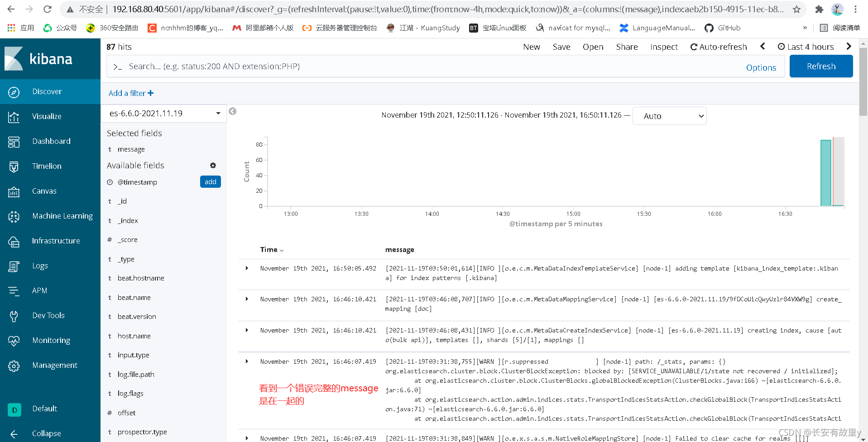Hide the fields sidebar with arrow toggle
The height and width of the screenshot is (442, 868).
tap(233, 111)
